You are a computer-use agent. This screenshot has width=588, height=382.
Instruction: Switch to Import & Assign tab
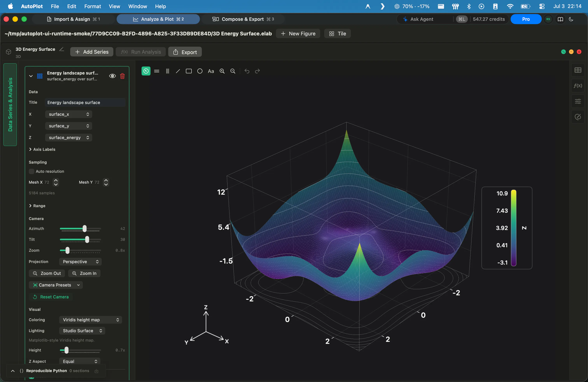[x=73, y=19]
